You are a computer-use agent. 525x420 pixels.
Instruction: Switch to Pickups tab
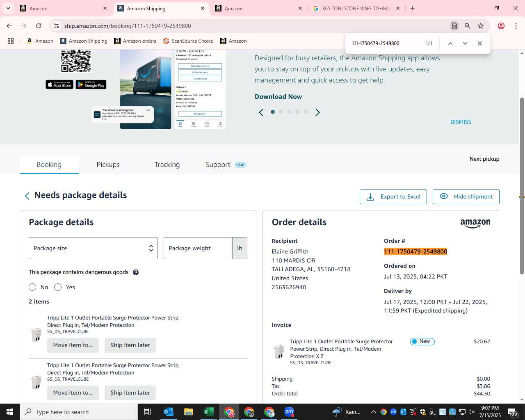click(x=108, y=164)
